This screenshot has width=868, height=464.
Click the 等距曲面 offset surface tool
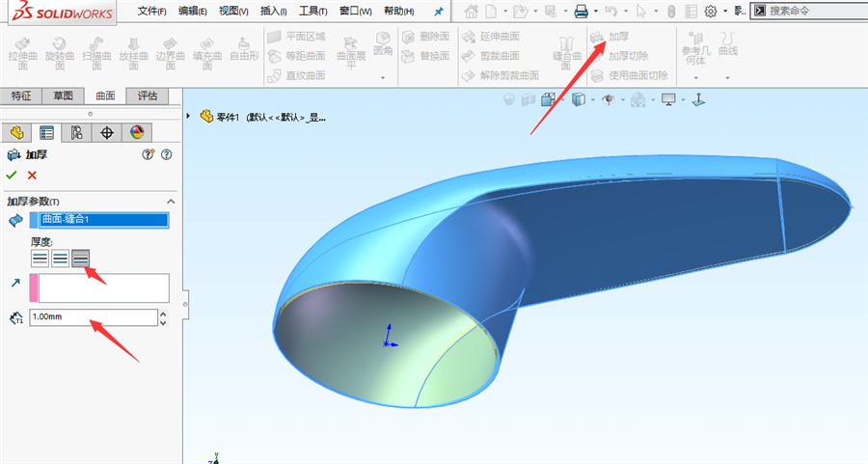click(x=297, y=56)
